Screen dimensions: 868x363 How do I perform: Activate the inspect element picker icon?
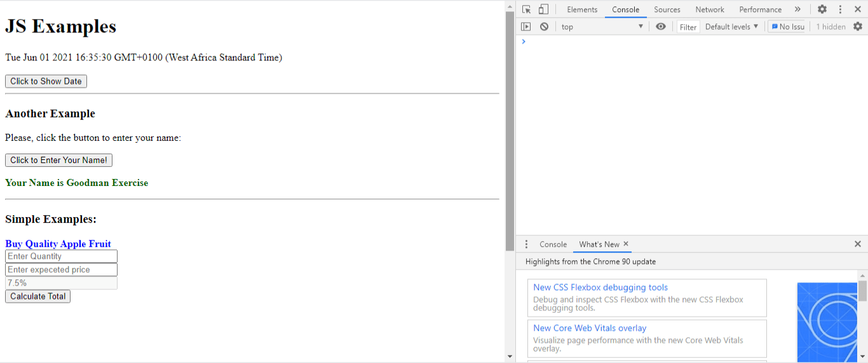point(526,10)
